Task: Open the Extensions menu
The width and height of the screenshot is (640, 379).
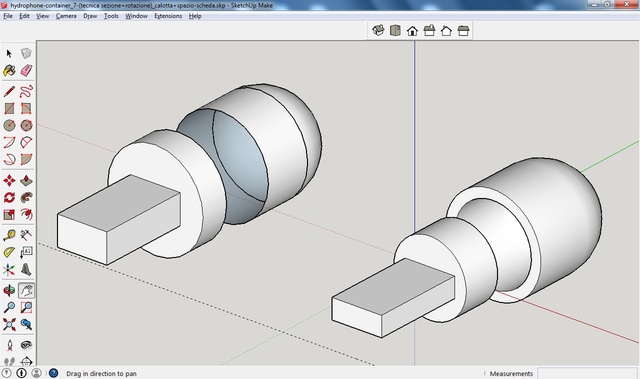Action: click(168, 16)
